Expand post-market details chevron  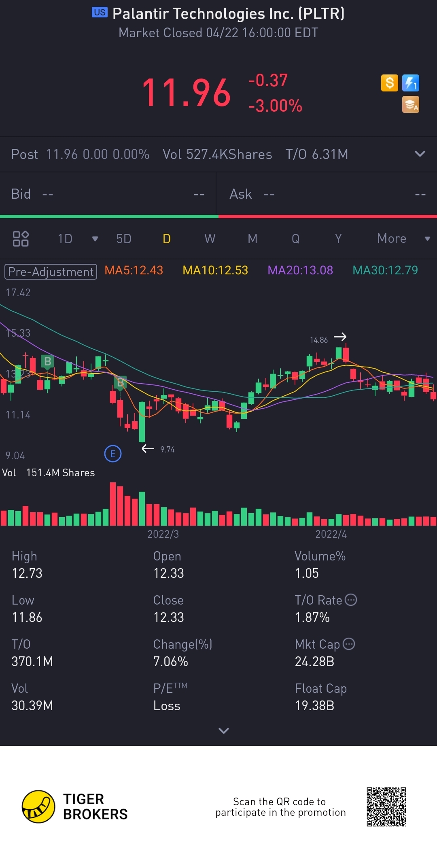point(420,154)
